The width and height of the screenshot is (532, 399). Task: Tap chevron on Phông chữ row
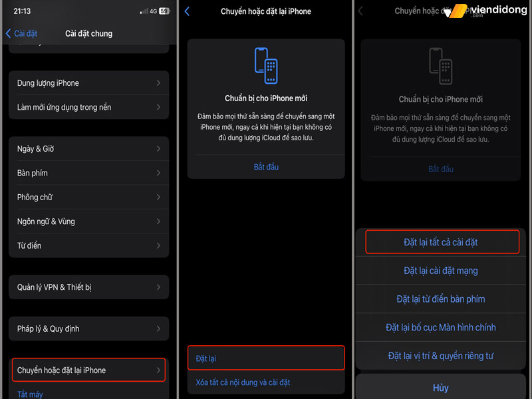(x=158, y=197)
